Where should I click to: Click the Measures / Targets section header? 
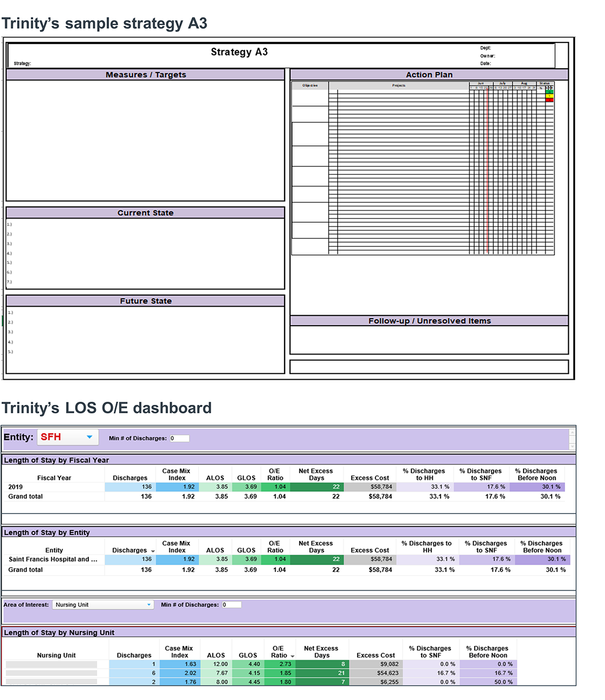145,75
